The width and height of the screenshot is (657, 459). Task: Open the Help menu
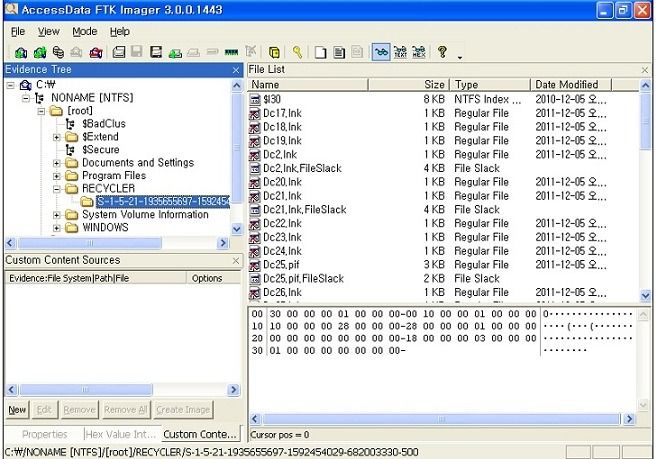tap(119, 31)
